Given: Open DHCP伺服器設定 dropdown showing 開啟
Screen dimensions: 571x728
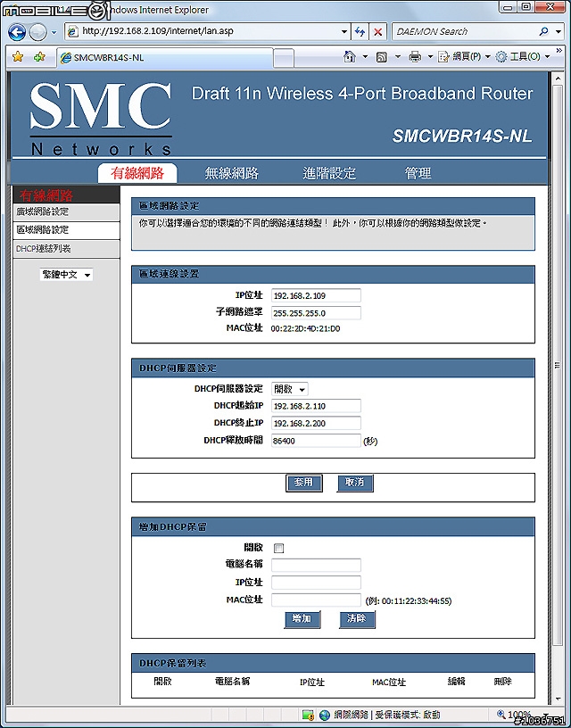Looking at the screenshot, I should 289,389.
